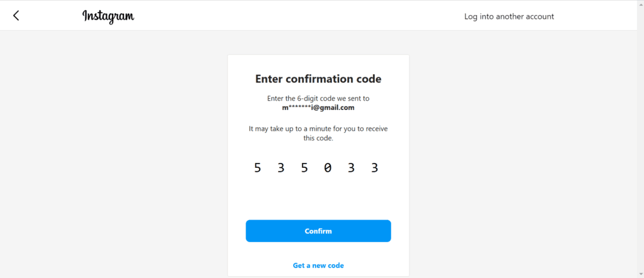Click the gray page background left of the card
Screen dimensions: 644x278
pyautogui.click(x=113, y=157)
